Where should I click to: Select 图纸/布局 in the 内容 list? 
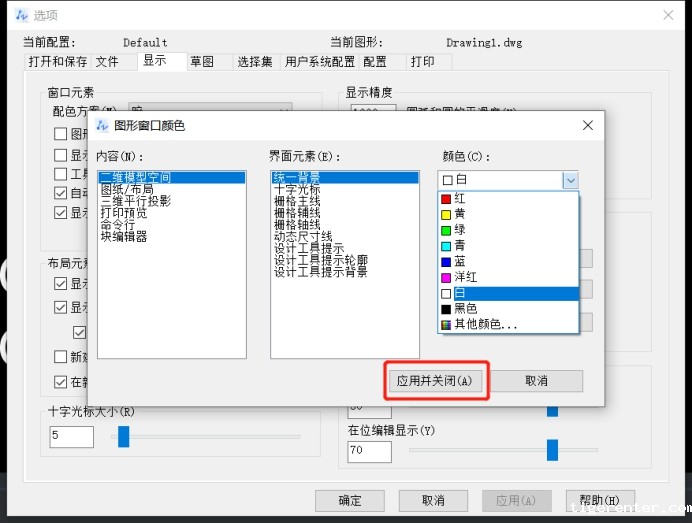coord(127,189)
